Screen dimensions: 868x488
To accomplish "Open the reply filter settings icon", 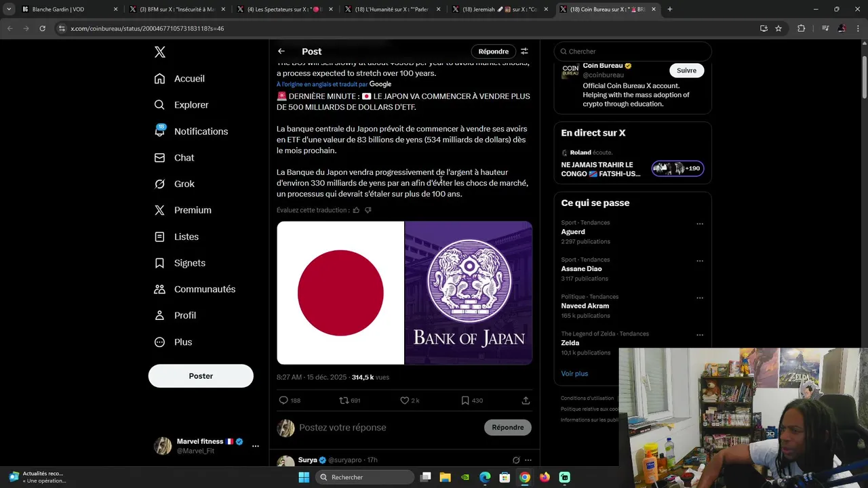I will pyautogui.click(x=524, y=52).
